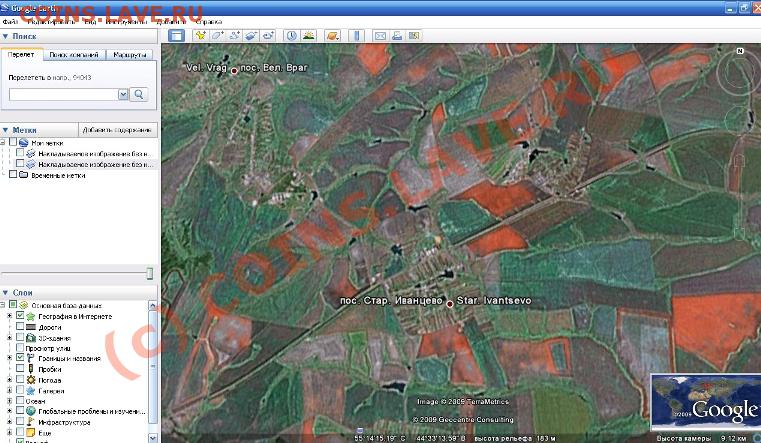Click the Star. Ivantsevo placemark dot
This screenshot has width=761, height=443.
(450, 304)
